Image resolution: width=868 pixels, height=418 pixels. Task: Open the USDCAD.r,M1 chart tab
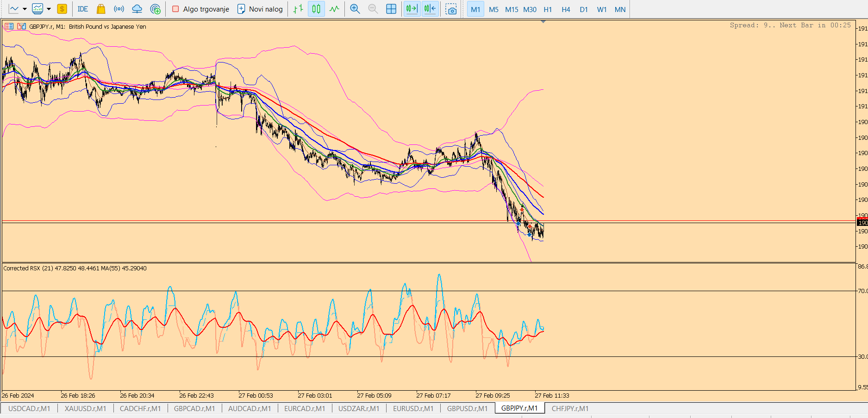point(29,408)
